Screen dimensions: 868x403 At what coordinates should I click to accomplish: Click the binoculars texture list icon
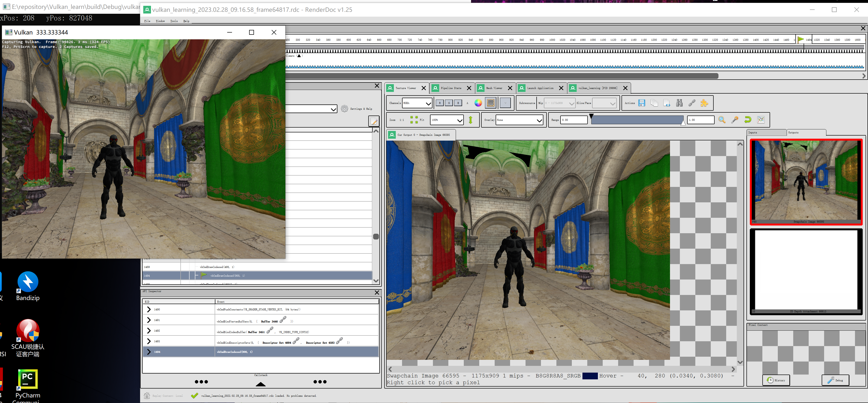(x=679, y=103)
